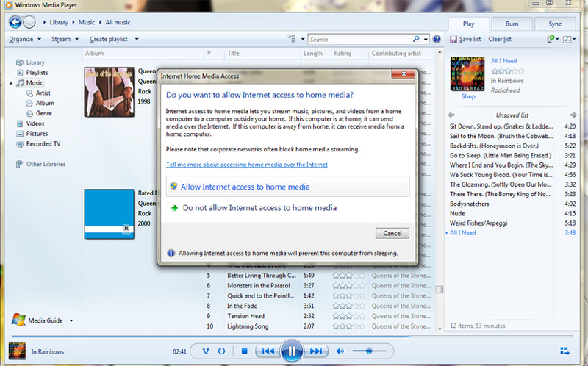The height and width of the screenshot is (366, 588).
Task: Open Tell me more about accessing home media link
Action: pyautogui.click(x=247, y=165)
